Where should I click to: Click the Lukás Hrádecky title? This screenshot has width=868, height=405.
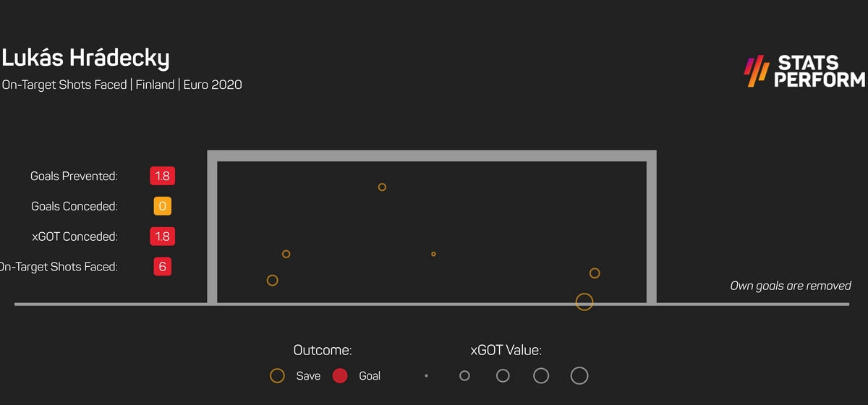[86, 59]
